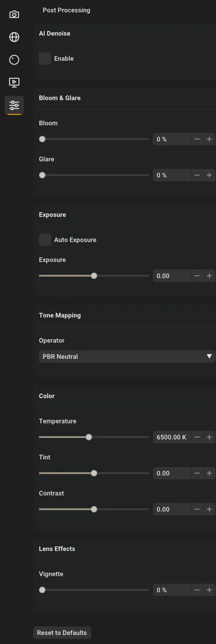Click the Tint slider handle
The image size is (216, 644).
(94, 473)
